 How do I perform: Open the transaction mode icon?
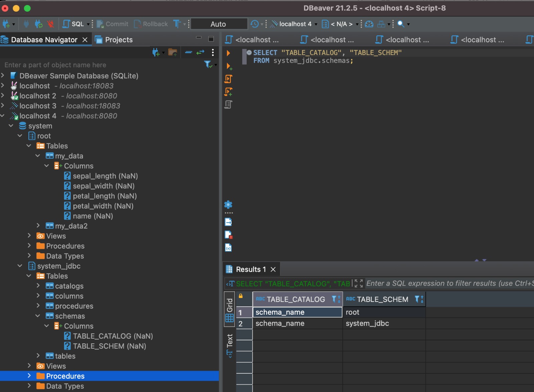(x=177, y=24)
